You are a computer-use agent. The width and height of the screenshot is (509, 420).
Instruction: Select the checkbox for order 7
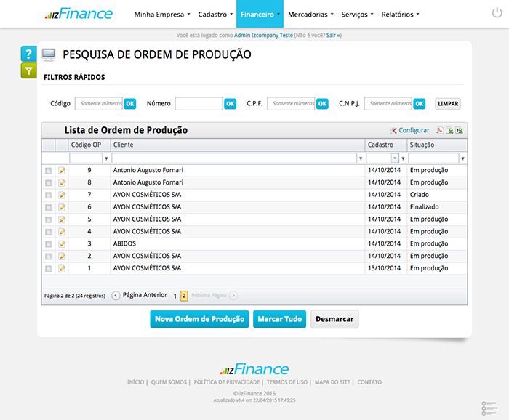[49, 195]
